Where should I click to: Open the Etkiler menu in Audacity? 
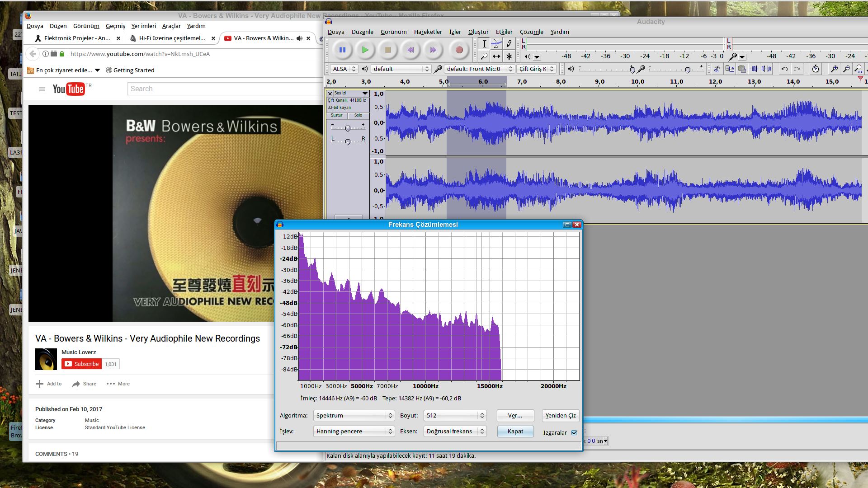(x=504, y=32)
